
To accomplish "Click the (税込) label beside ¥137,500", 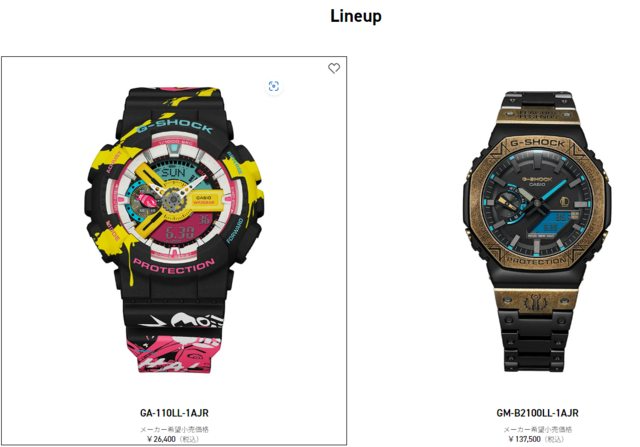I will (554, 439).
